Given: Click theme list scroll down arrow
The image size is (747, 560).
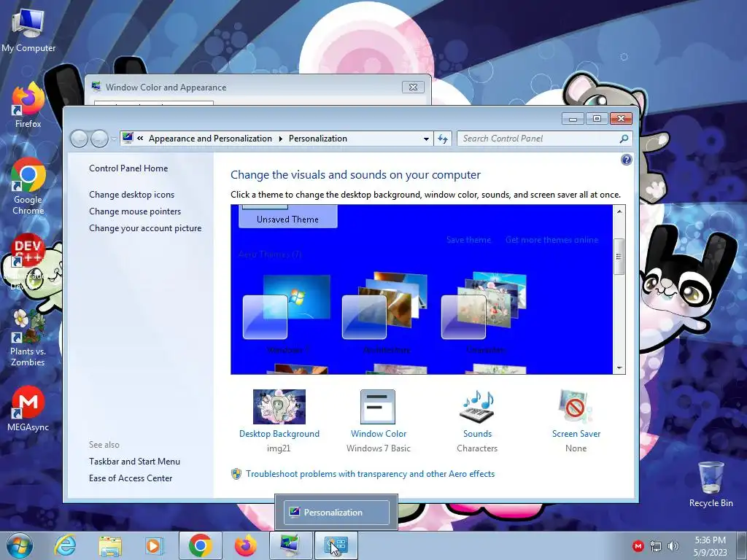Looking at the screenshot, I should (619, 368).
